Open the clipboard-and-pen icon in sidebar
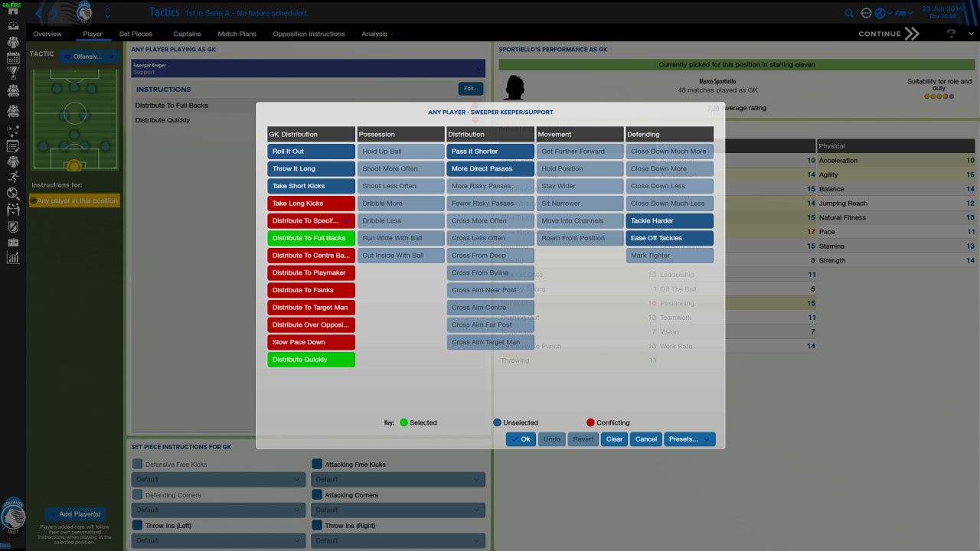Viewport: 980px width, 551px height. (13, 146)
